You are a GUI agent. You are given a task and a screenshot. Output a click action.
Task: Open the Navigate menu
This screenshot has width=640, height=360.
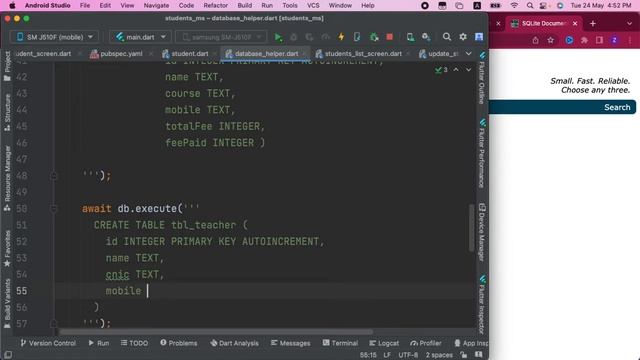pos(156,6)
